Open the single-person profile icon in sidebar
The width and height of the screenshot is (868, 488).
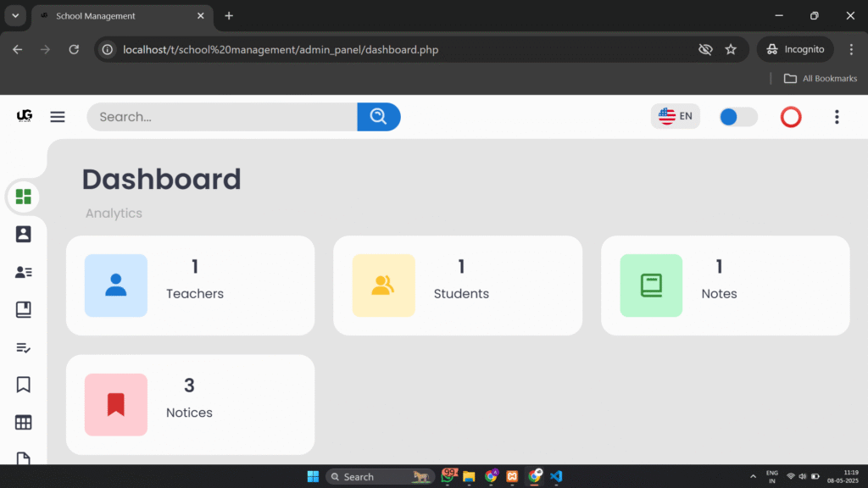click(x=23, y=234)
